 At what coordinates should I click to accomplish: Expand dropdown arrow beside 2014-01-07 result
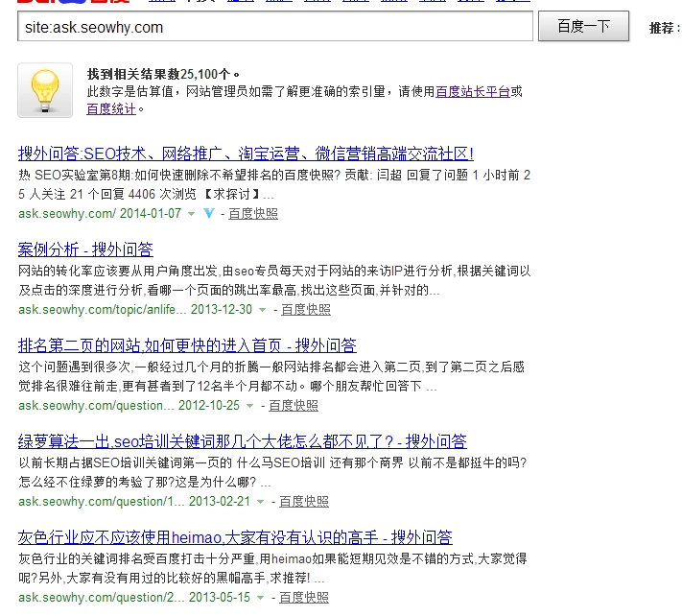(x=191, y=214)
